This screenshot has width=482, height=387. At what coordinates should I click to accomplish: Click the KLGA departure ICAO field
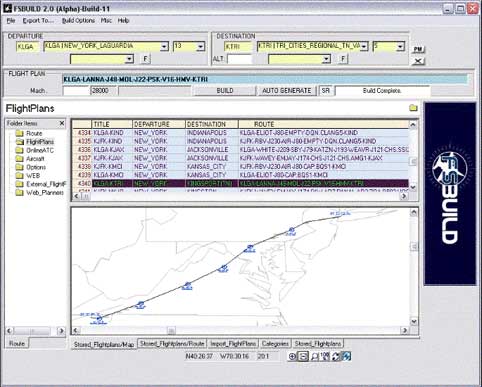click(28, 47)
